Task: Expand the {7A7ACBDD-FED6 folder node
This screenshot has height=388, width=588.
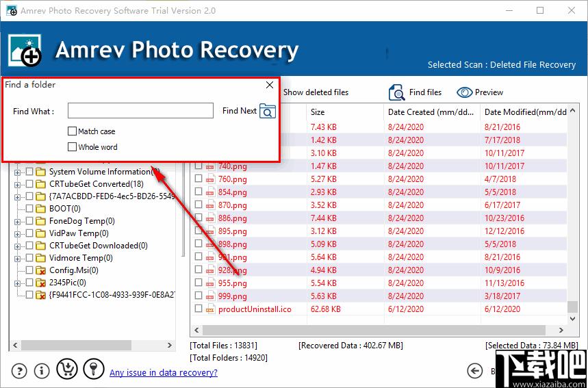Action: point(17,197)
